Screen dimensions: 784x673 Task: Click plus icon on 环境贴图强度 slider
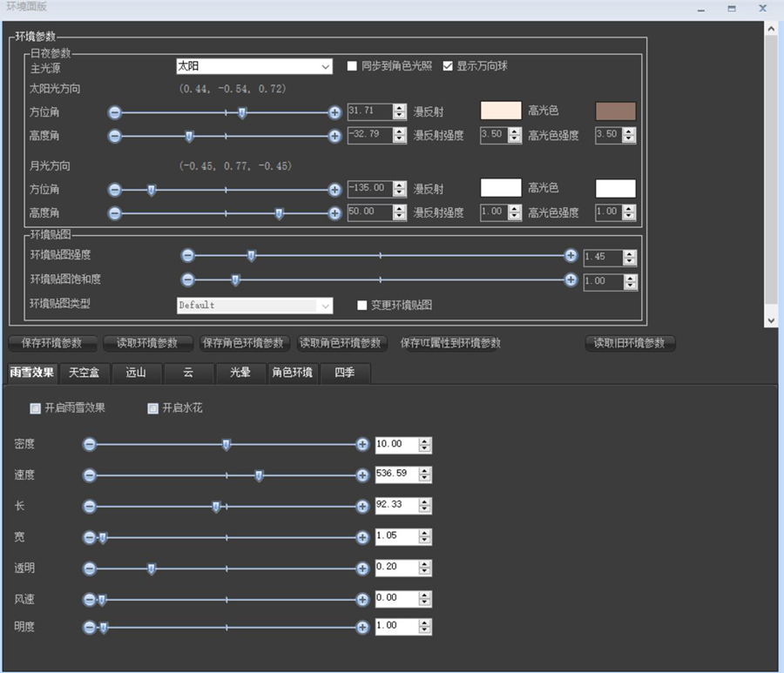571,256
